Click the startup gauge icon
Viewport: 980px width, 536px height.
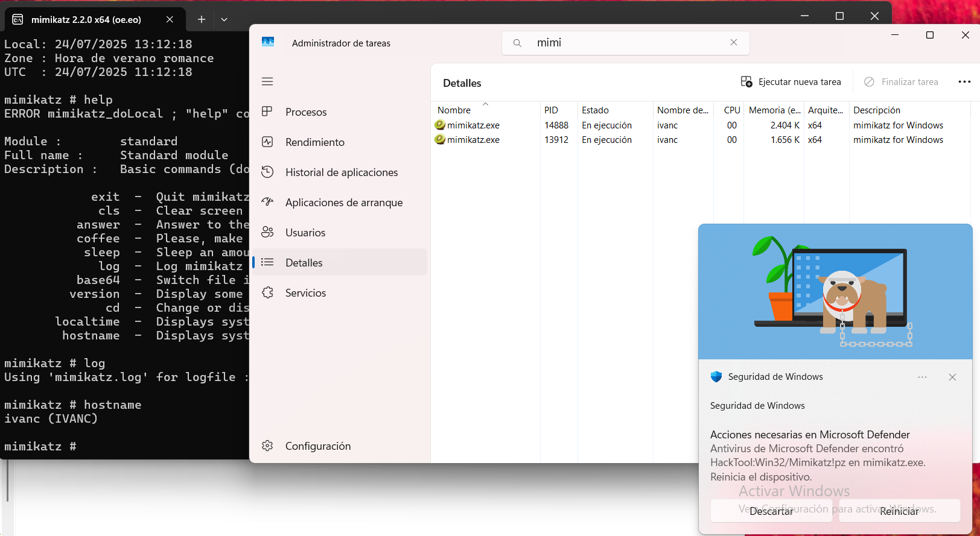click(267, 202)
